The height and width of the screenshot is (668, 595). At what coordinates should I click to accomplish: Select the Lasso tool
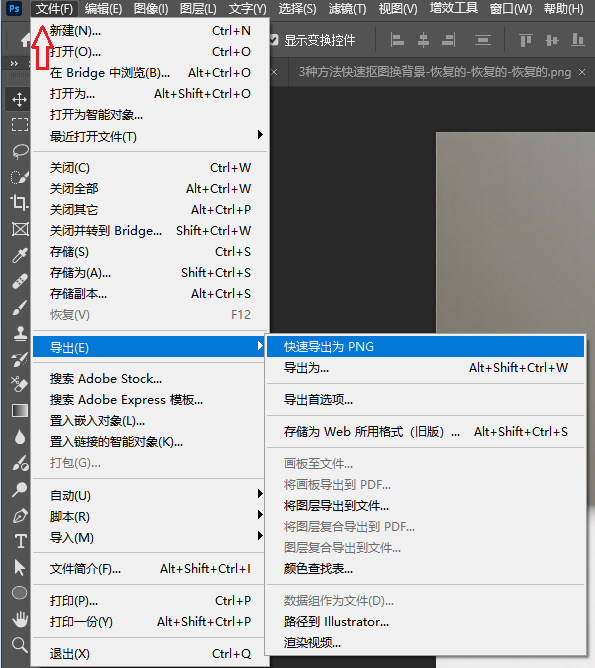(x=20, y=151)
